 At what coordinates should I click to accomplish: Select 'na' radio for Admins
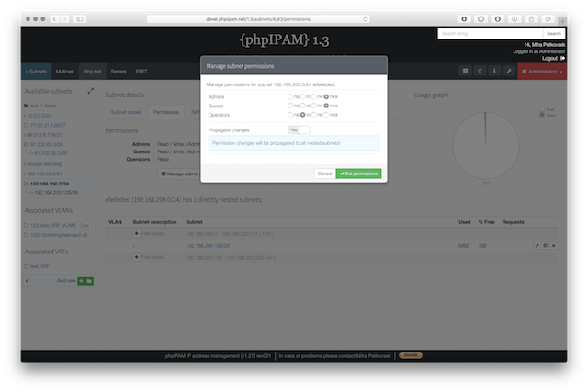[290, 96]
